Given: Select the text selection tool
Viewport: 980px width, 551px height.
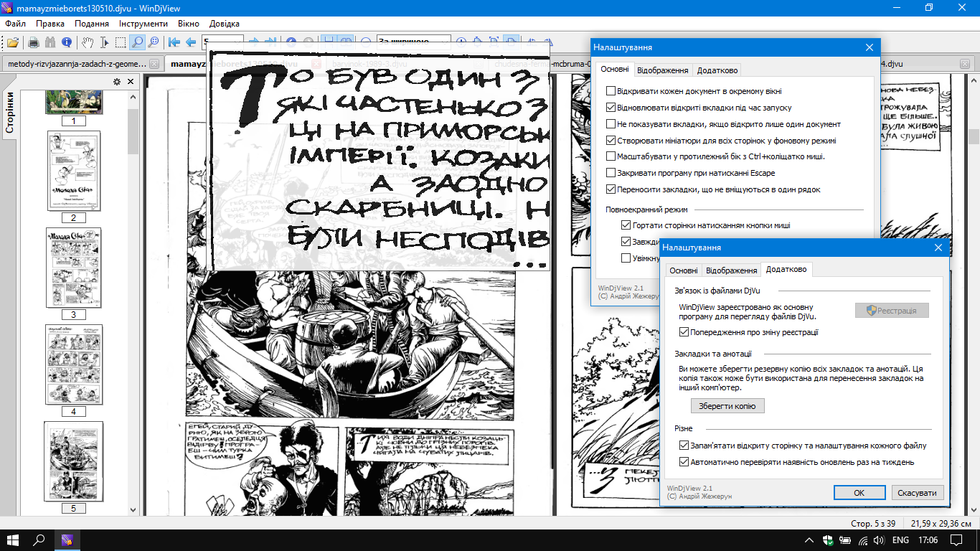Looking at the screenshot, I should click(x=104, y=42).
